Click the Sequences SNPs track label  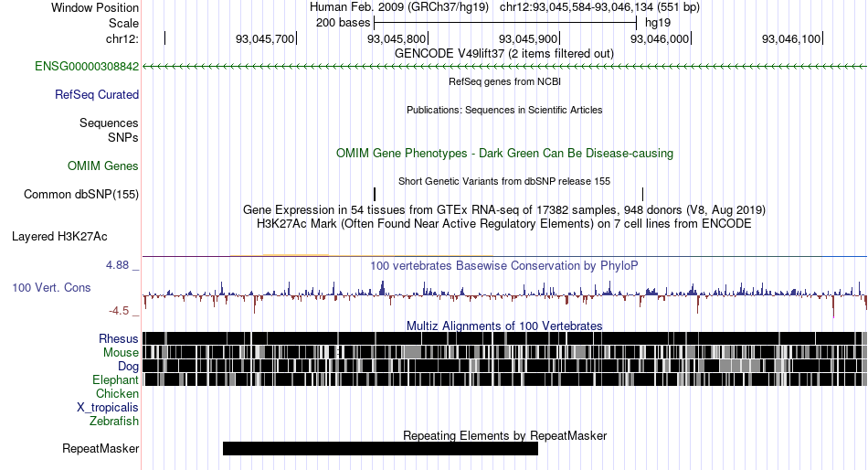pos(109,130)
